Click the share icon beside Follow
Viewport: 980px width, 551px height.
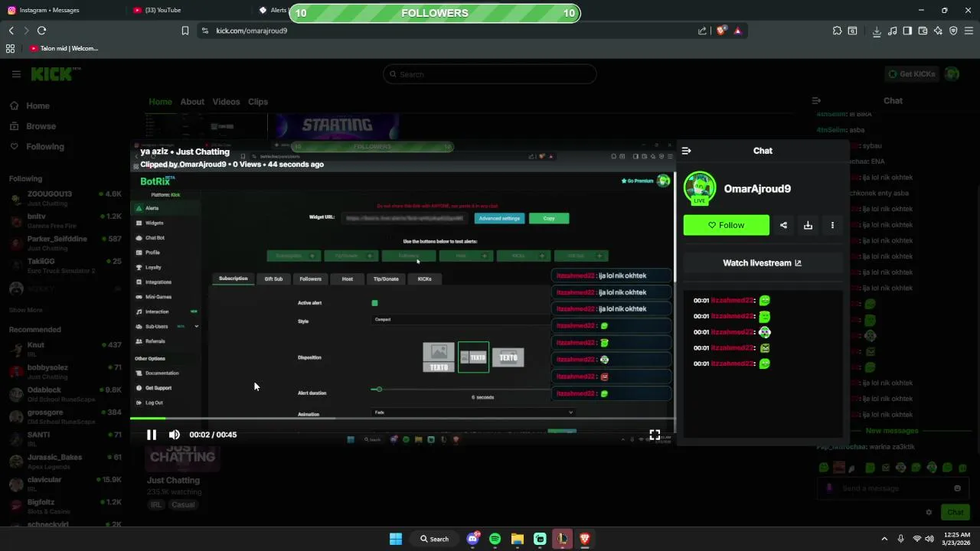click(x=783, y=225)
